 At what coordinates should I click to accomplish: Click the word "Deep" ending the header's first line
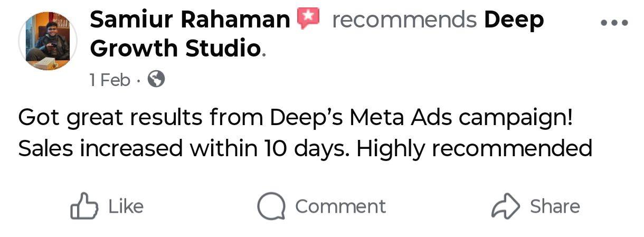click(x=514, y=20)
